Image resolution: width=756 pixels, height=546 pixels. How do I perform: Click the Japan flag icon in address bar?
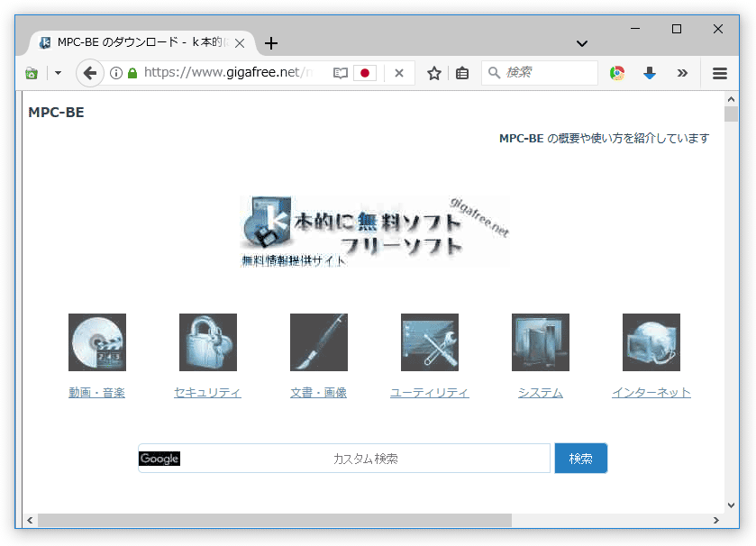365,73
